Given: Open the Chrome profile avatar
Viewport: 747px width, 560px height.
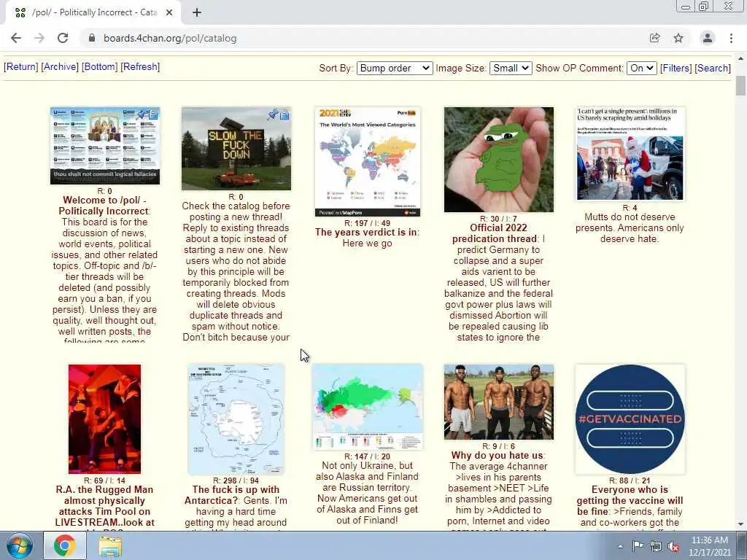Looking at the screenshot, I should (708, 38).
